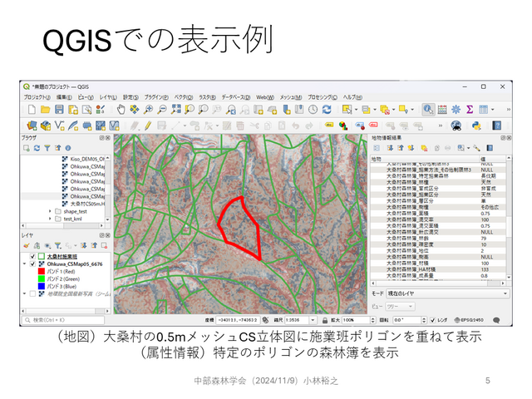
Task: Click Expand Tree icon in identify results
Action: click(390, 148)
